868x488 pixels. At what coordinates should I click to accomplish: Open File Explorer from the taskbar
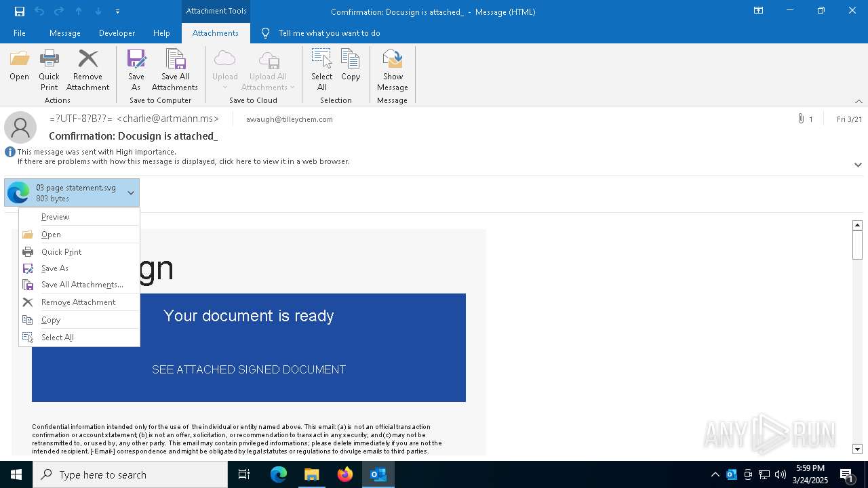(x=312, y=474)
